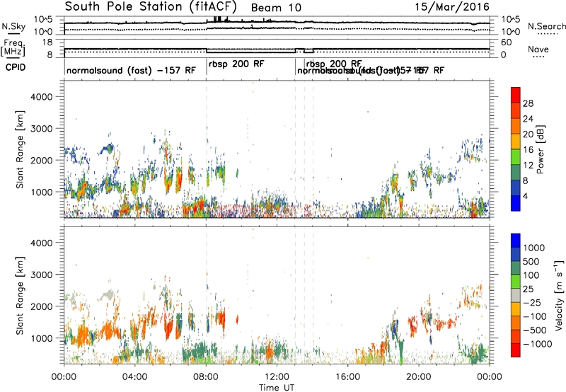Click the 12:00 time axis tick label
566x392 pixels.
pos(277,377)
